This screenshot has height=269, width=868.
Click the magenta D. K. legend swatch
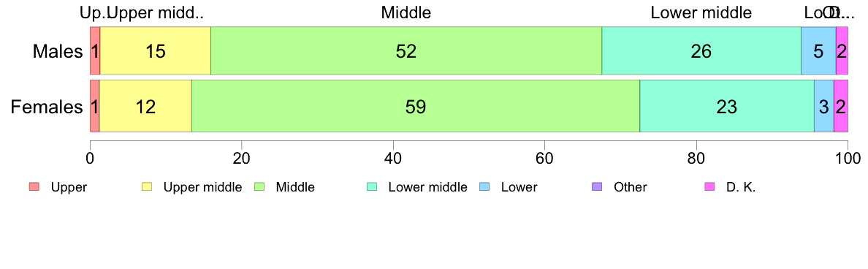click(x=709, y=187)
